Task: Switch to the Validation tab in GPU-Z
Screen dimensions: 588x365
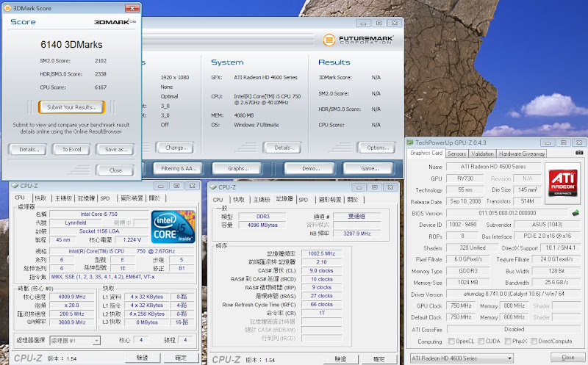Action: tap(482, 153)
